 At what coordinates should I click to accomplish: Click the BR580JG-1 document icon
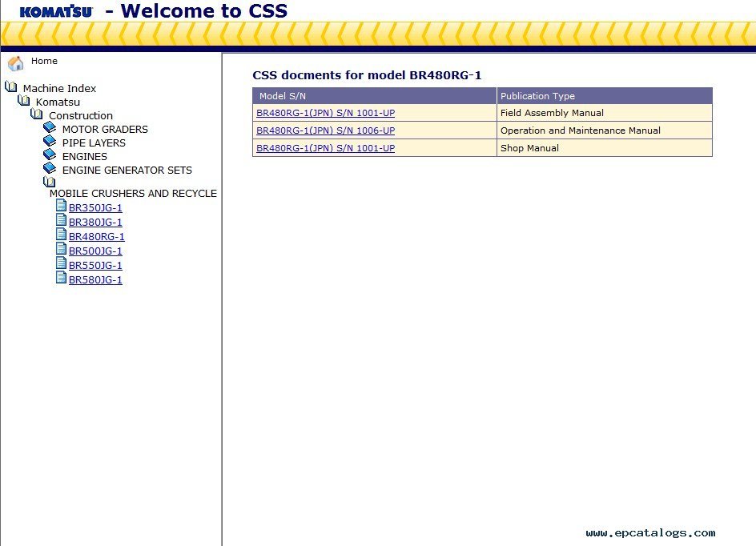click(61, 278)
